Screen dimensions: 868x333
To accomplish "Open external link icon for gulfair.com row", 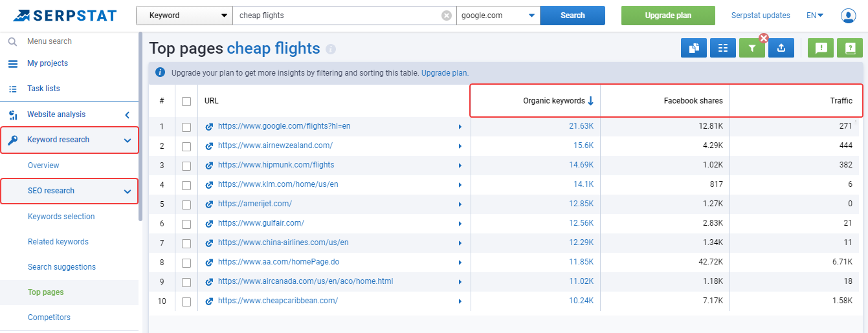I will pyautogui.click(x=209, y=224).
